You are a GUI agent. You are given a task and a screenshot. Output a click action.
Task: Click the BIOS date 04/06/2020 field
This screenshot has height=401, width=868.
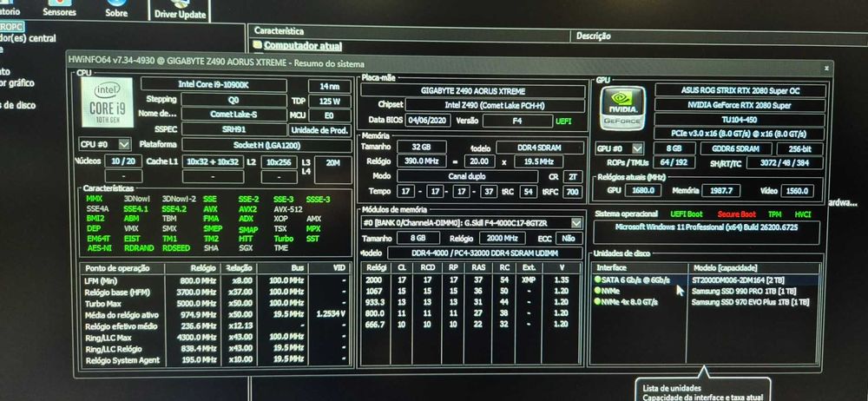428,120
